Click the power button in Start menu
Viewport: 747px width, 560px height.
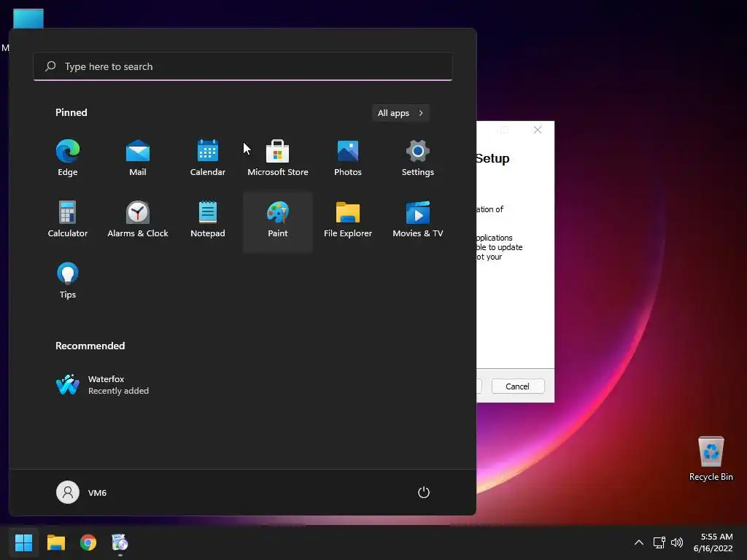point(424,492)
